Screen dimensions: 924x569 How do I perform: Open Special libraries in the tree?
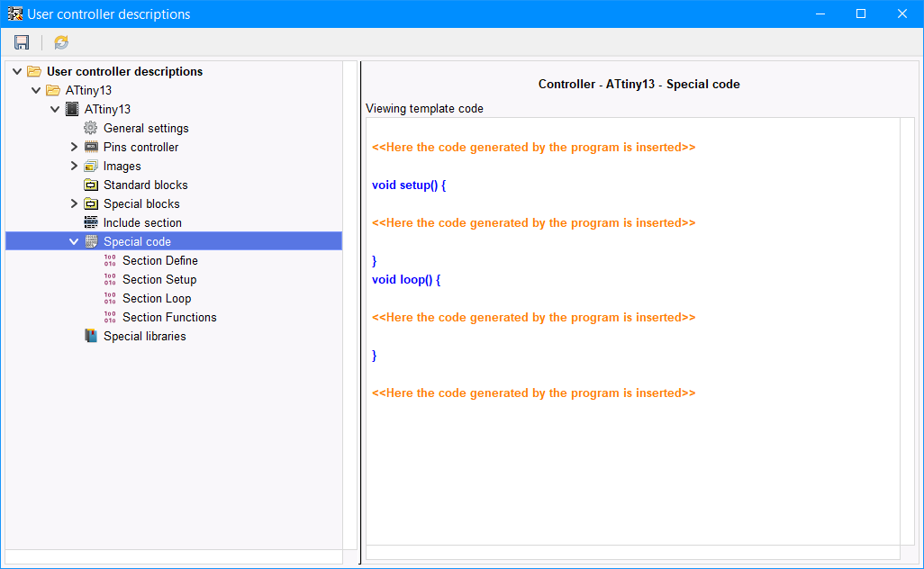pyautogui.click(x=145, y=336)
